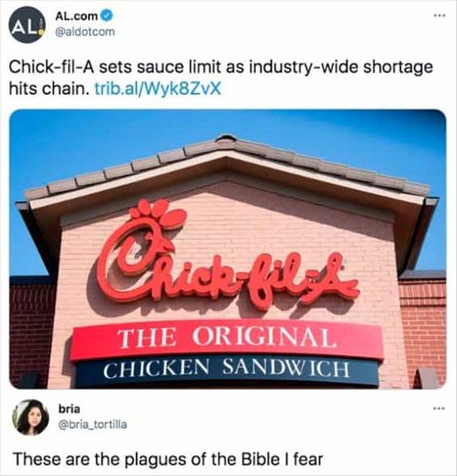
Task: Visit the @aldotcom handle
Action: pos(85,32)
